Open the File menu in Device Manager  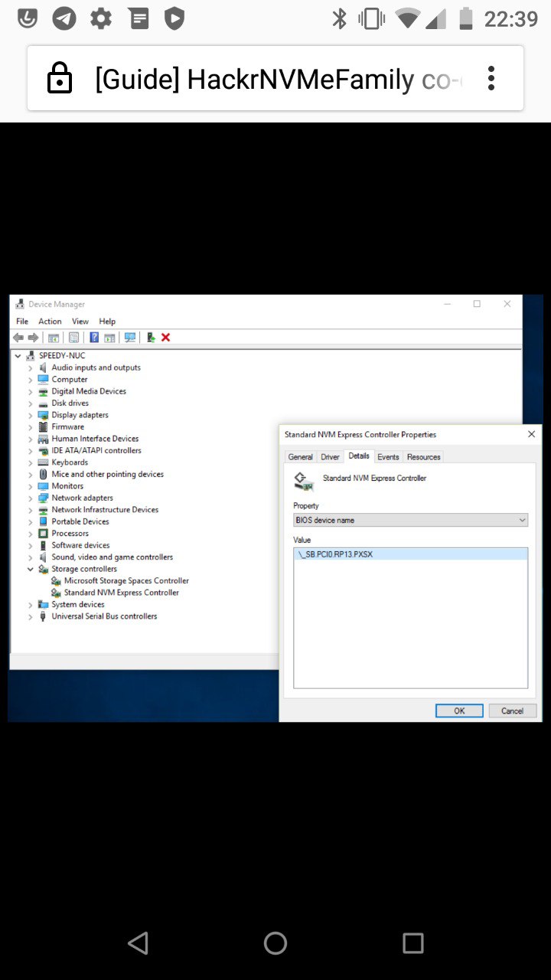click(22, 322)
